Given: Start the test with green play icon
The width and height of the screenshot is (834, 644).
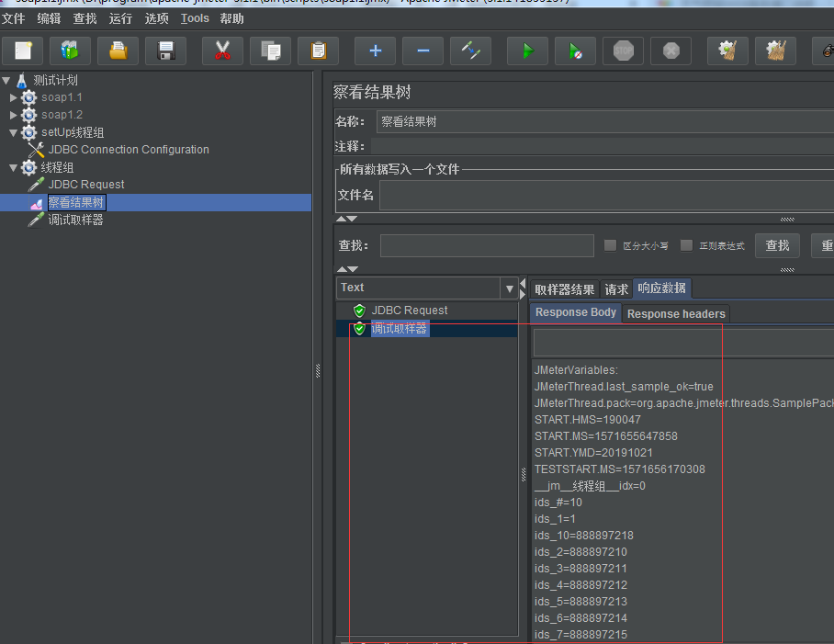Looking at the screenshot, I should tap(527, 51).
